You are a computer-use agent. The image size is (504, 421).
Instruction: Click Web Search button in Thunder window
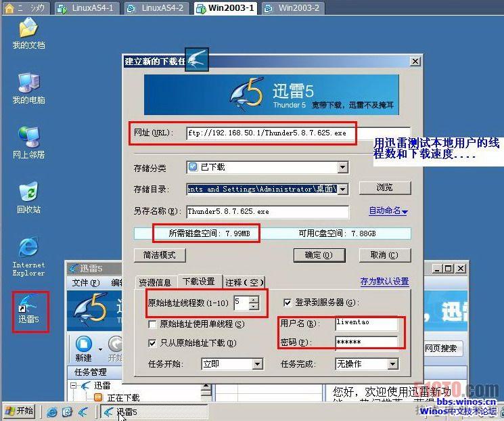click(x=443, y=349)
